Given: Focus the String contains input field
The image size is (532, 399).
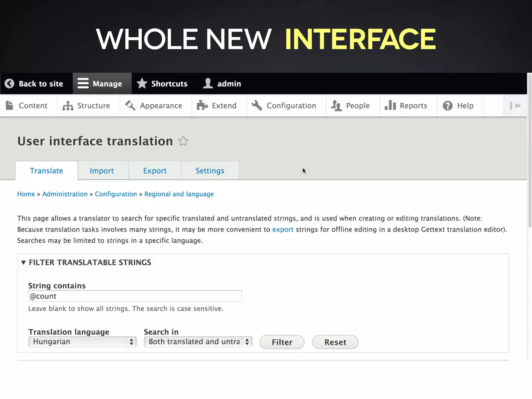Looking at the screenshot, I should [x=135, y=296].
